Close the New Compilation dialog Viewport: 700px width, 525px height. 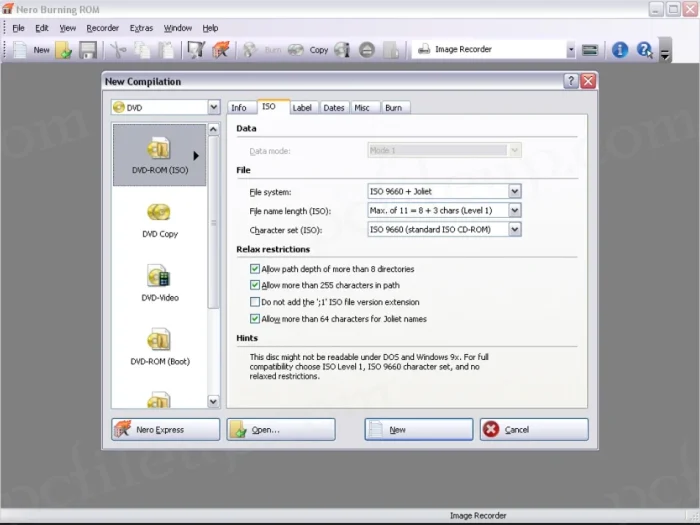588,81
